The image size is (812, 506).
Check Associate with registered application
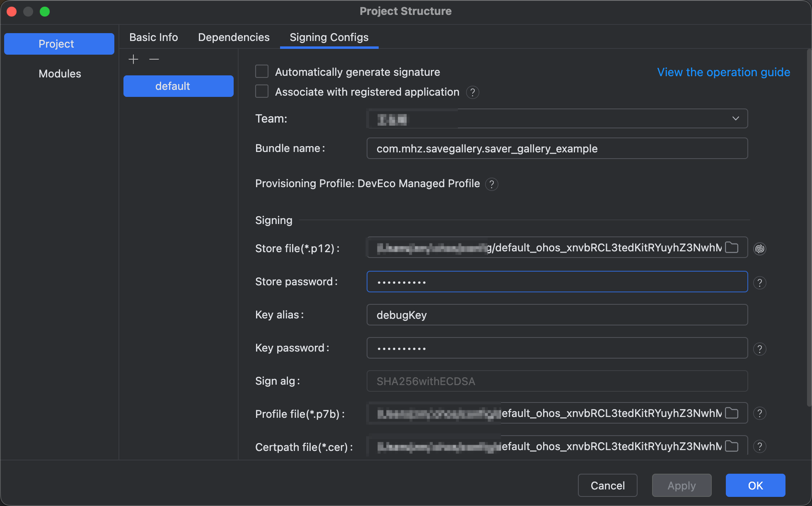coord(262,92)
